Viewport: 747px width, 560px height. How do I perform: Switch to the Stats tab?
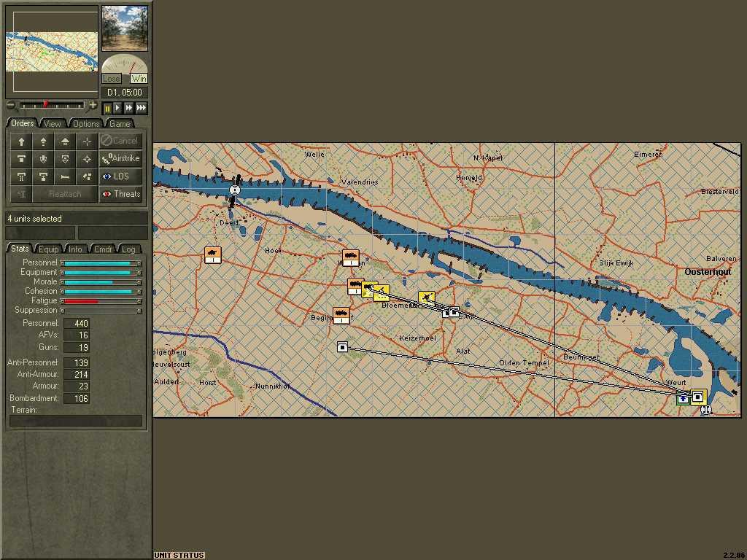pos(20,249)
